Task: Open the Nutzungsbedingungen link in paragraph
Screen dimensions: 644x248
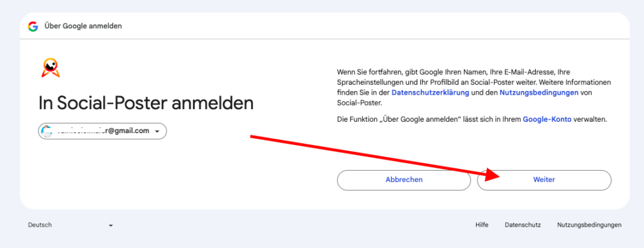Action: [539, 93]
